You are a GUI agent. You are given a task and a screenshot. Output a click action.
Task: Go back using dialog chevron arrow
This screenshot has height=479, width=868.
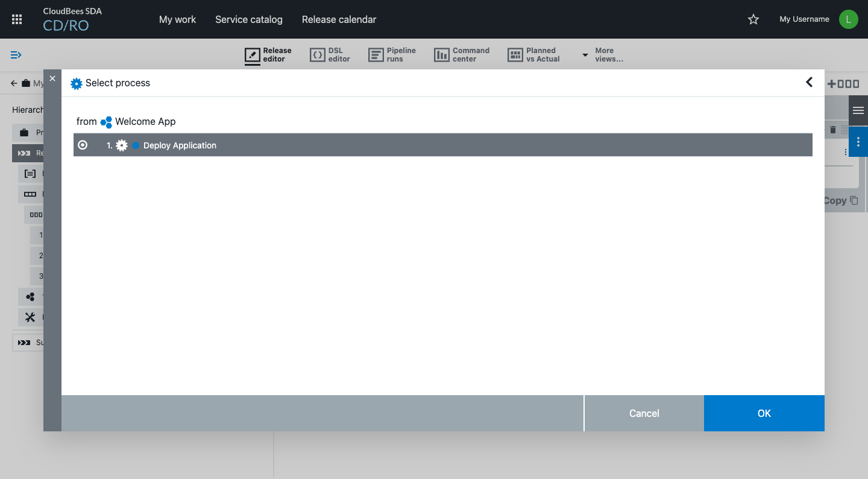pyautogui.click(x=809, y=82)
